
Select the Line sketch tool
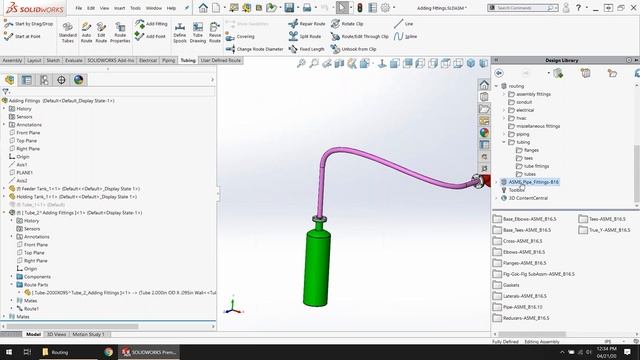(404, 24)
